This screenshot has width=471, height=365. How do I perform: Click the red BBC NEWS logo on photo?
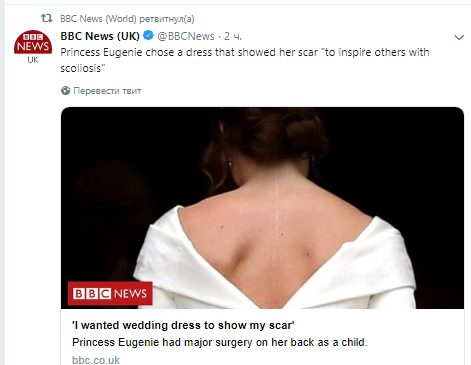point(110,293)
